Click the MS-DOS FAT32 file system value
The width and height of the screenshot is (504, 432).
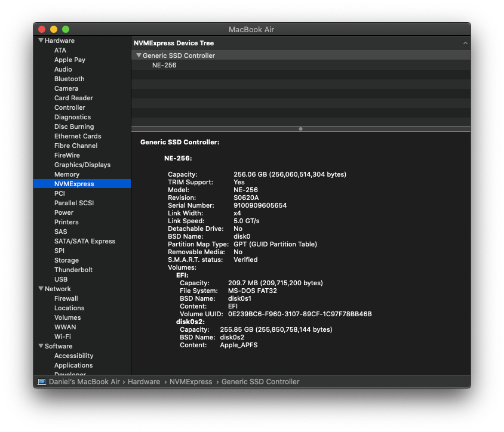[253, 291]
